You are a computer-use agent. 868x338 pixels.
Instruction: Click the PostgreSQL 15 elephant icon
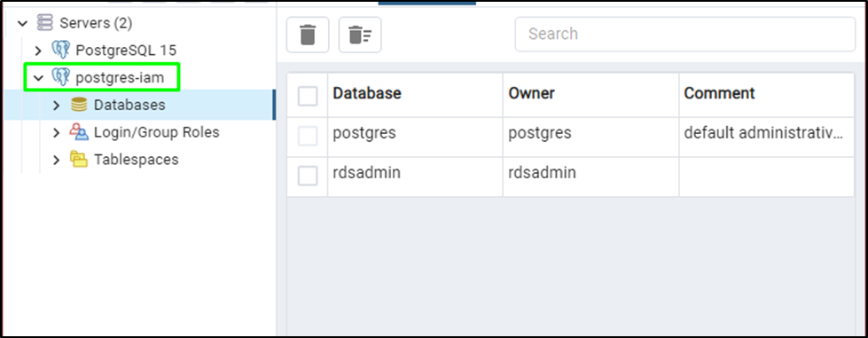[x=60, y=51]
